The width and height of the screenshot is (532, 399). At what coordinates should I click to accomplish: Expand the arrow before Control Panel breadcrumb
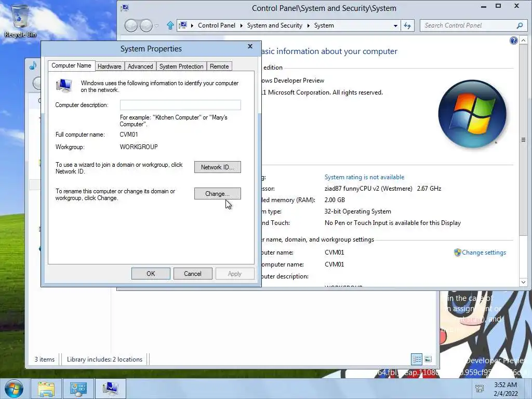[x=192, y=25]
